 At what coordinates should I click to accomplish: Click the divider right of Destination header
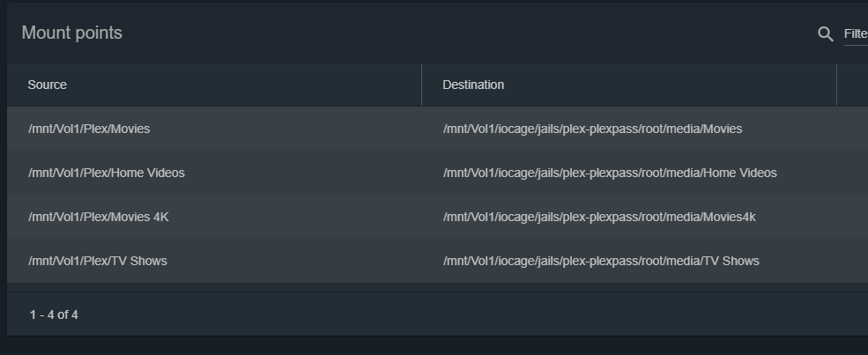(x=836, y=85)
